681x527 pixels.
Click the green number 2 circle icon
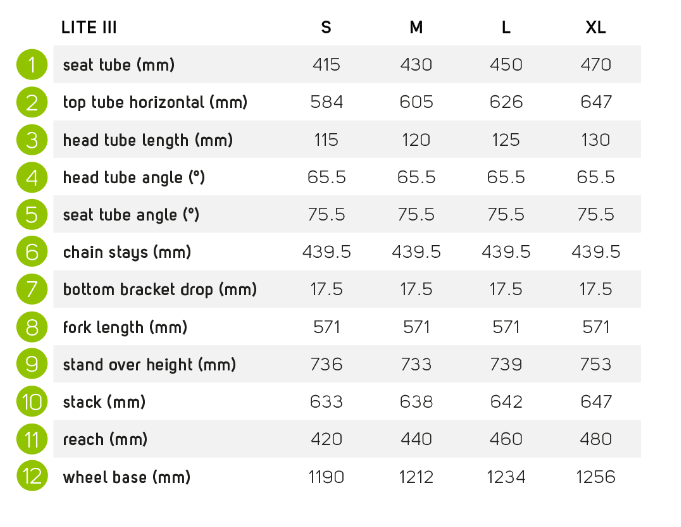(x=32, y=102)
